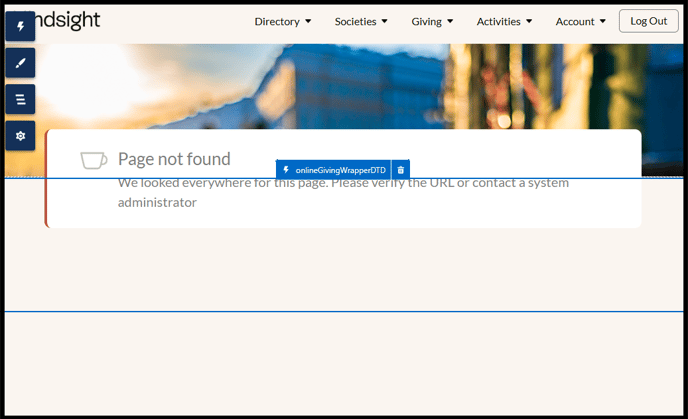Open the paintbrush design tool
Viewport: 688px width, 419px height.
click(x=20, y=63)
